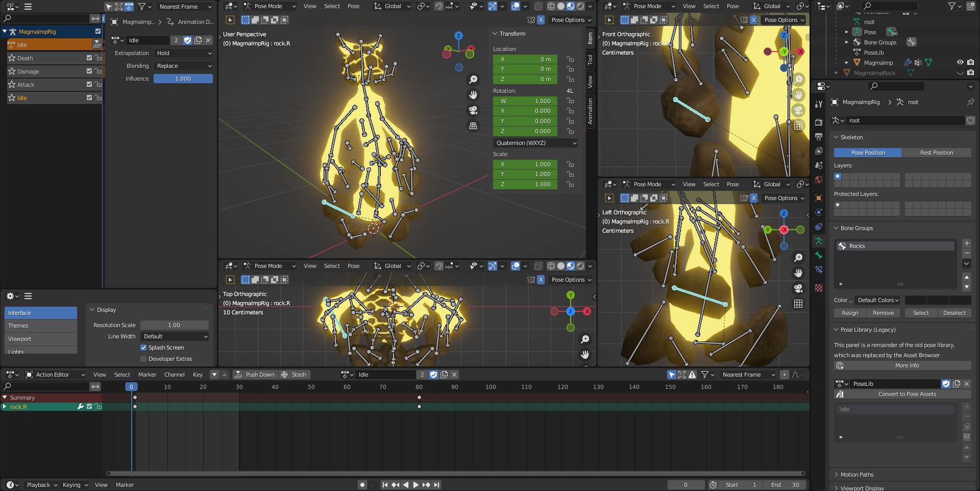Hide Magmalmp object in viewport via eye
The width and height of the screenshot is (980, 491).
pos(960,62)
